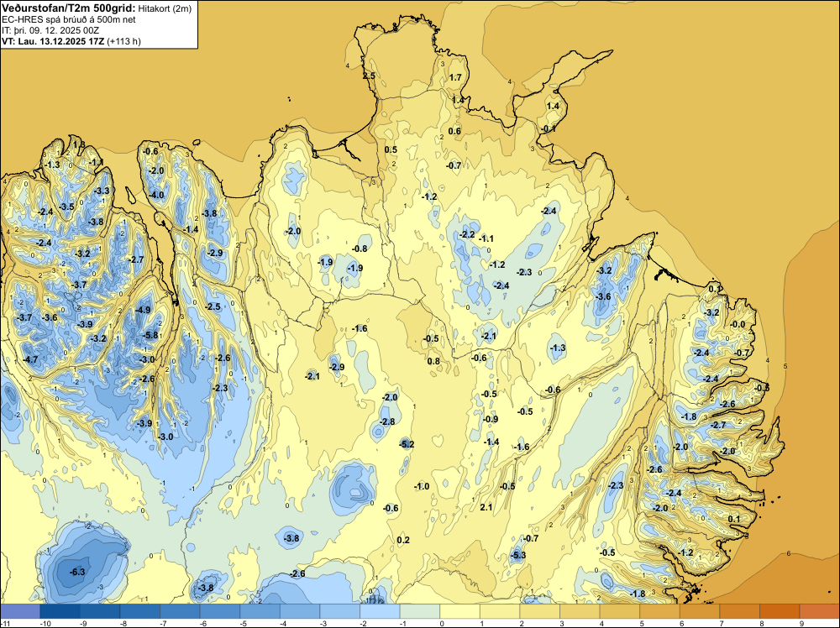Click the -3.3 temperature label
The image size is (840, 628).
click(x=102, y=191)
